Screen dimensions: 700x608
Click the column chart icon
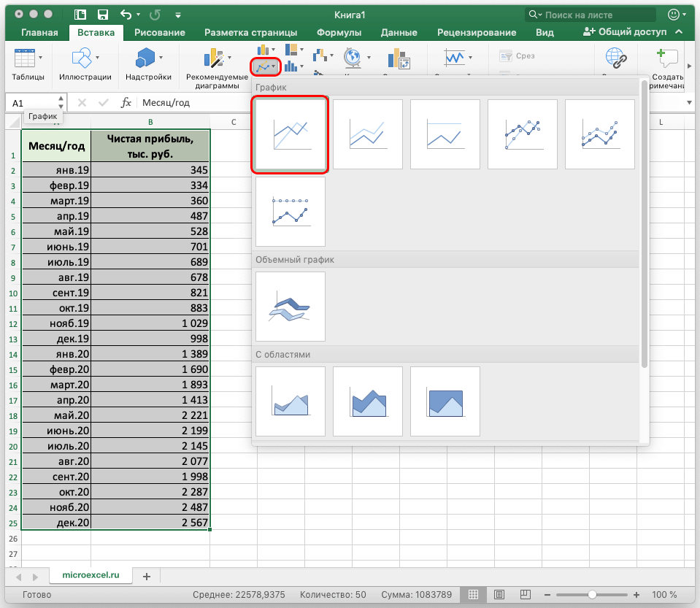point(263,50)
